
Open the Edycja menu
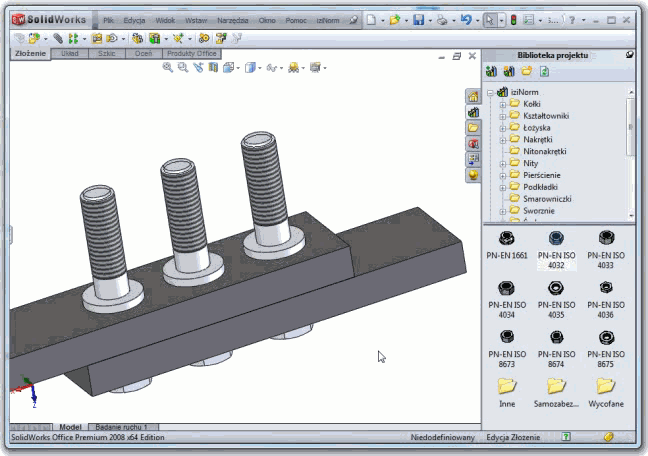(134, 20)
